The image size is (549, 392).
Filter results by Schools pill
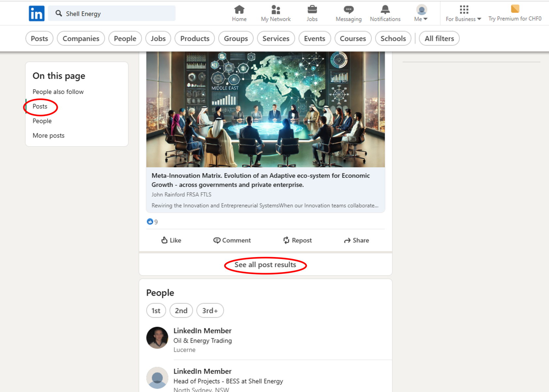[393, 39]
